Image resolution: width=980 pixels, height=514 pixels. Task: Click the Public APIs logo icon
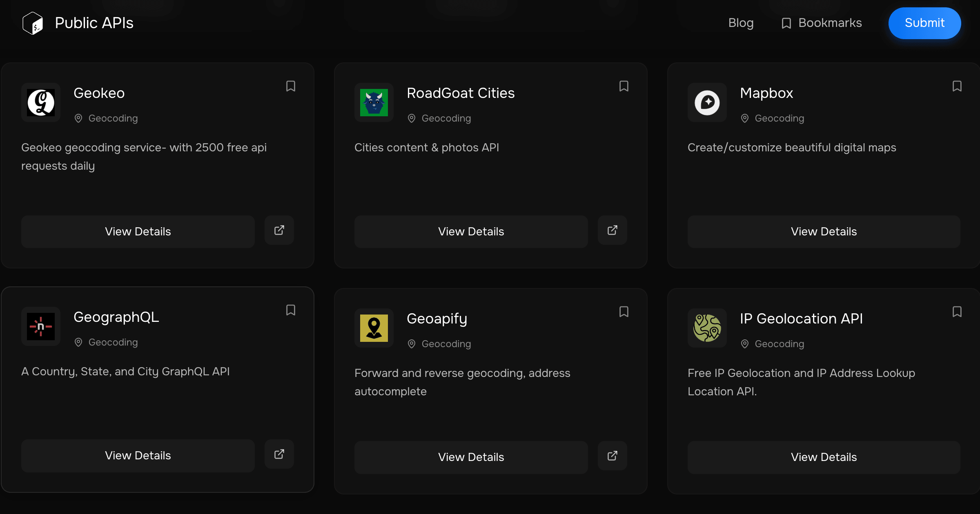[x=33, y=23]
